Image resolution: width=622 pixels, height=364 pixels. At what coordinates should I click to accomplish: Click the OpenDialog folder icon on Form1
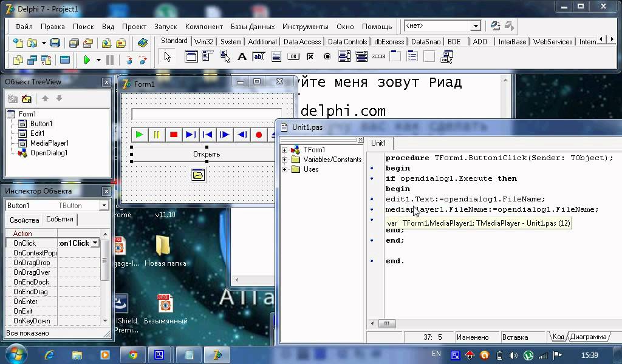click(198, 175)
